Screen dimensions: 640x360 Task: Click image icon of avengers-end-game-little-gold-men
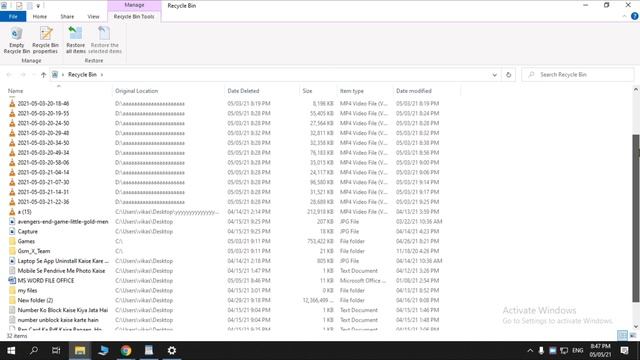pyautogui.click(x=12, y=222)
